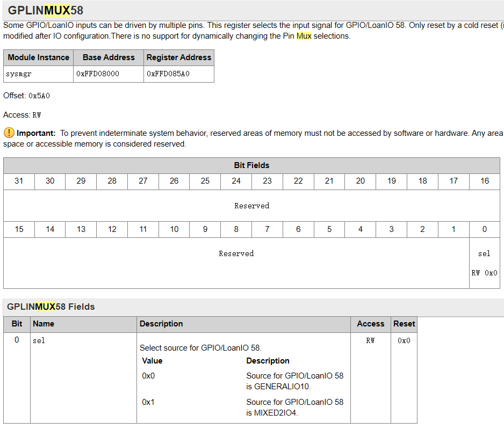504x429 pixels.
Task: Click the MIXED2IO4 source description
Action: [x=295, y=407]
